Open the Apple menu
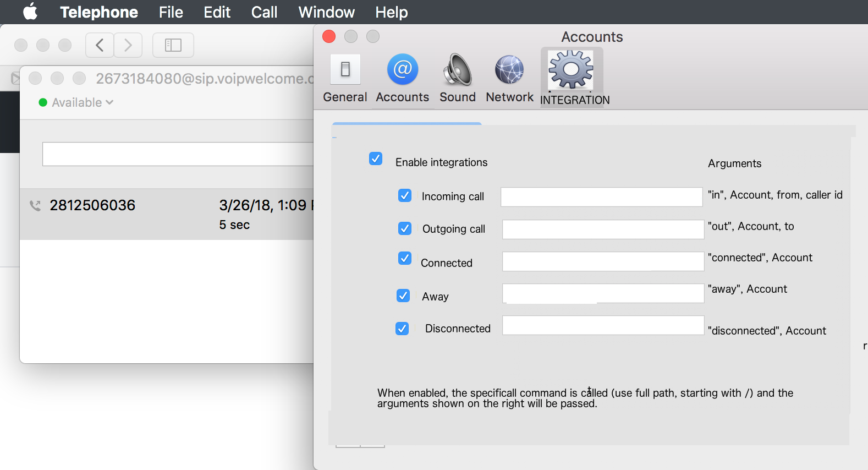The width and height of the screenshot is (868, 470). pos(31,12)
